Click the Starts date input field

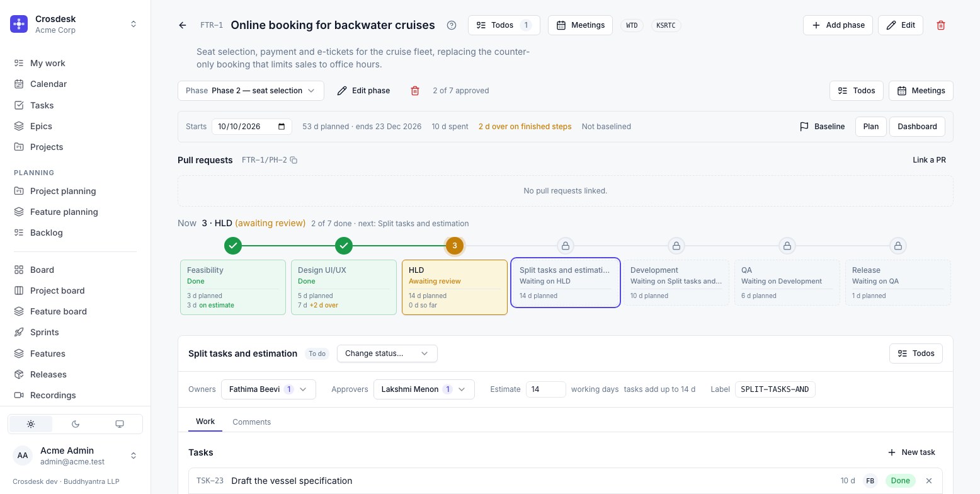click(252, 127)
